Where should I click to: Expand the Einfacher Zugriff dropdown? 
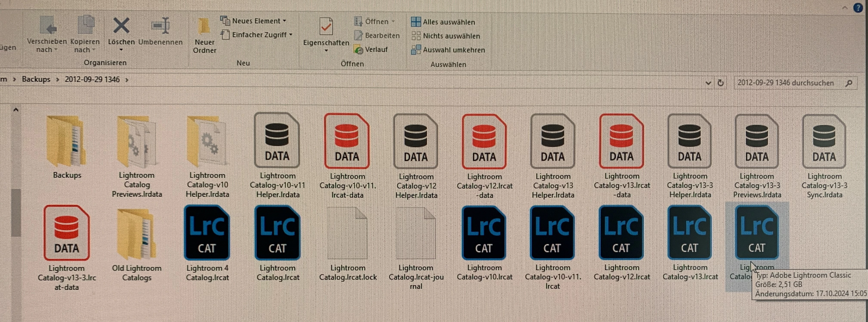click(256, 35)
